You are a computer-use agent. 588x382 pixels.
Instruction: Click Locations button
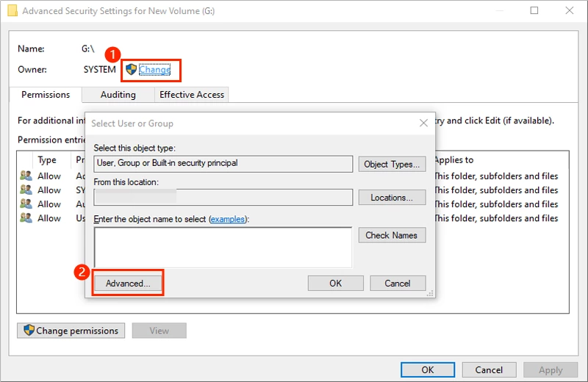click(392, 198)
